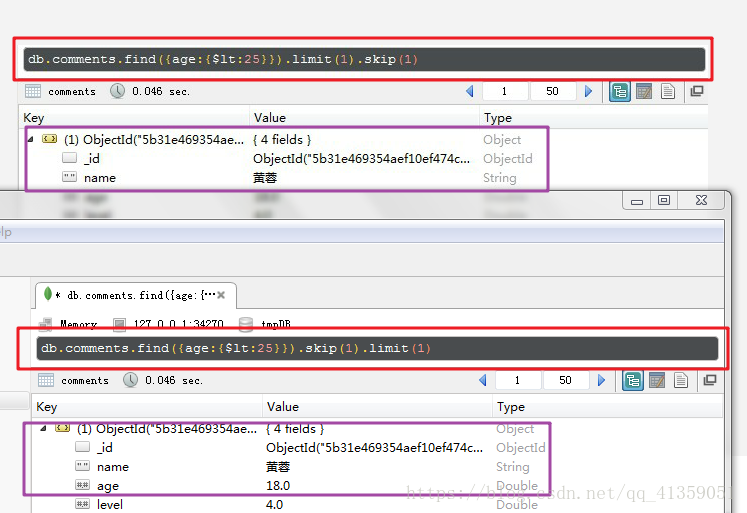This screenshot has height=513, width=747.
Task: Click the next page arrow in the lower results panel
Action: click(601, 380)
